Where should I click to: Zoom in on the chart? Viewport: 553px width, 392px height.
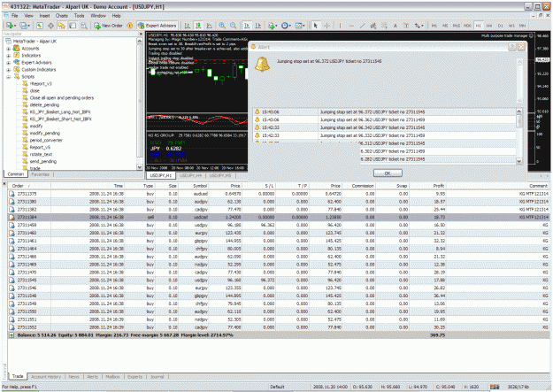[222, 26]
